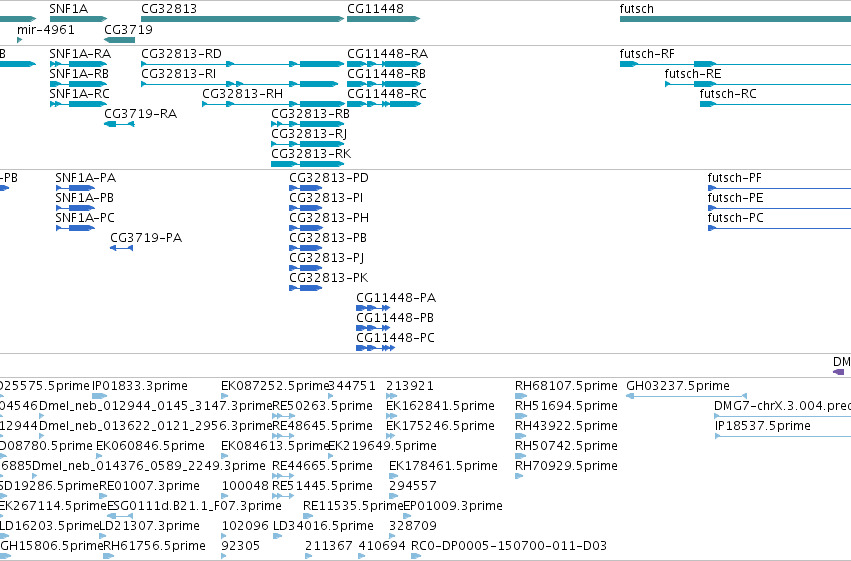
Task: Click the mir-4961 gene feature
Action: point(20,40)
